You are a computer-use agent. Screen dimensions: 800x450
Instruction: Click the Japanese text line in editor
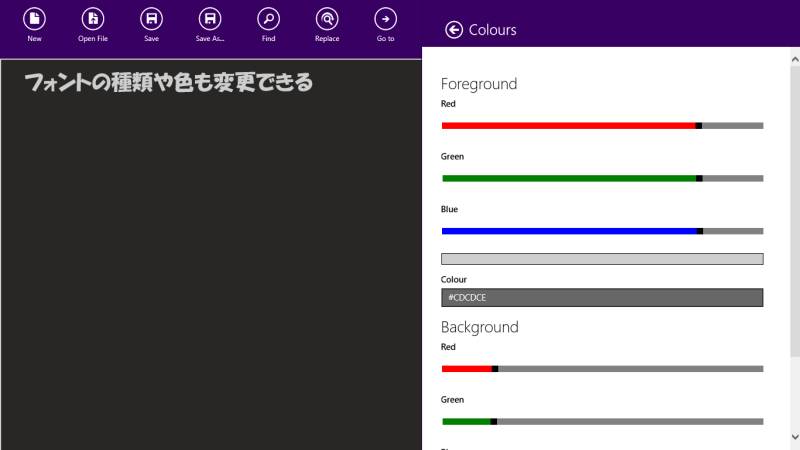[x=168, y=82]
